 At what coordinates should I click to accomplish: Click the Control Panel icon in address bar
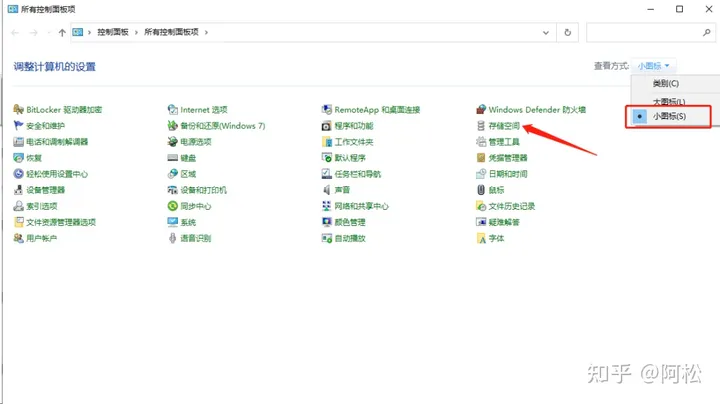pos(78,32)
